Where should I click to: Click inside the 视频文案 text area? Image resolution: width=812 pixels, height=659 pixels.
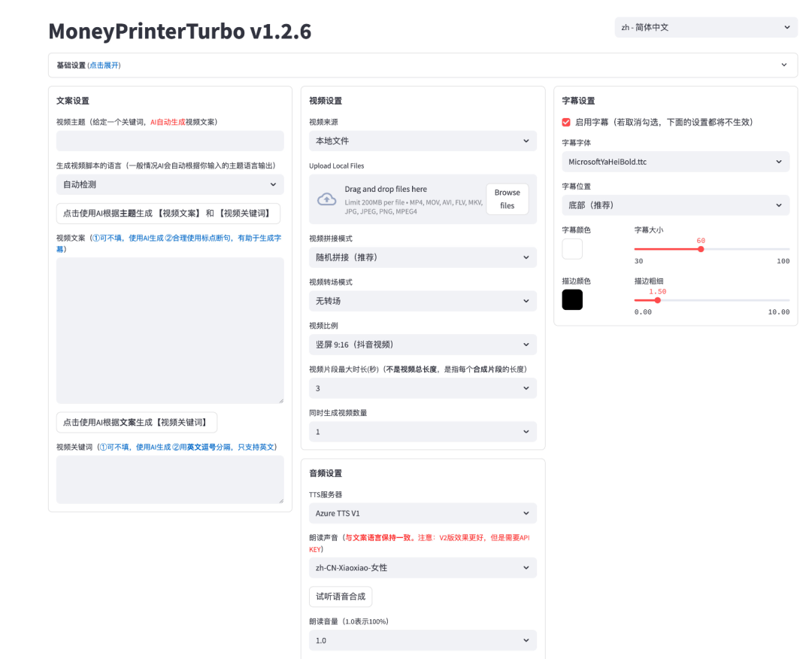pyautogui.click(x=170, y=330)
